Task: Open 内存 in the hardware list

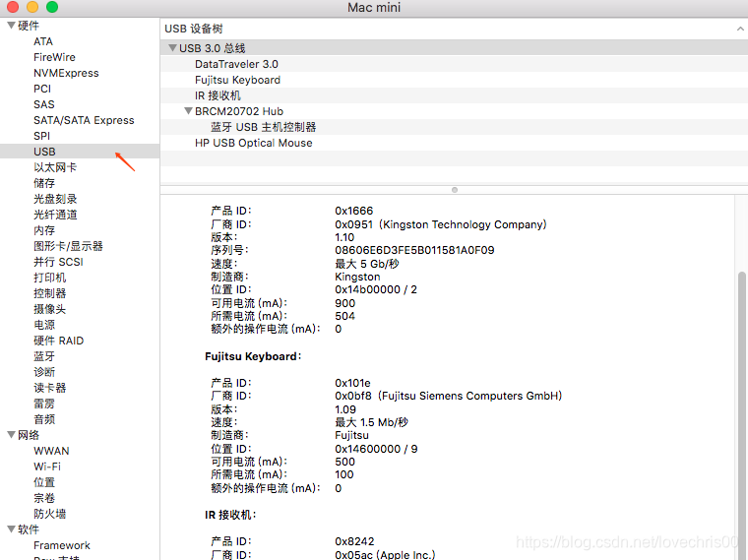Action: 44,230
